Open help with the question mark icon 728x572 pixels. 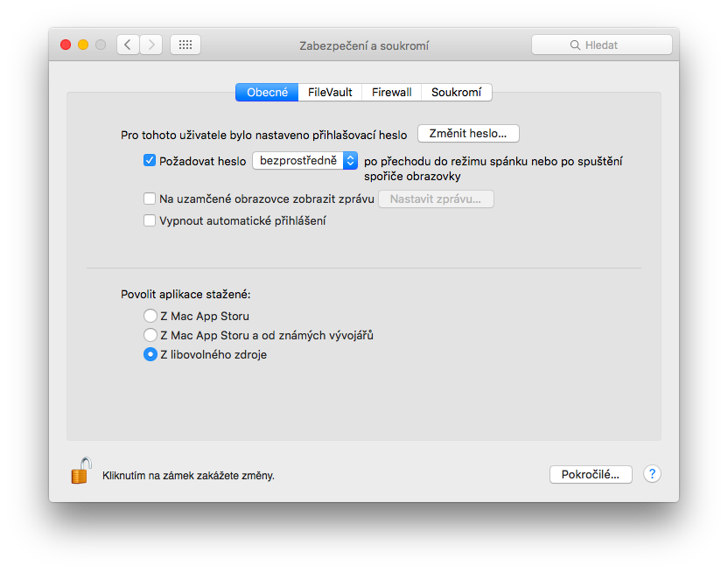point(652,473)
